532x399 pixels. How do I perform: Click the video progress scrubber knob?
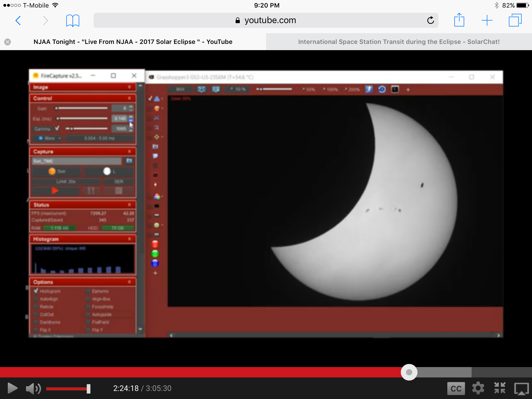point(409,372)
